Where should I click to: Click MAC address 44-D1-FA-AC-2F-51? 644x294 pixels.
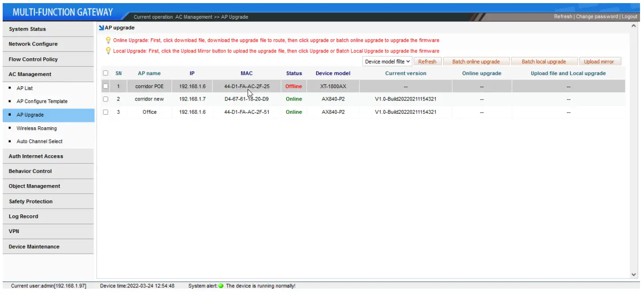(x=247, y=112)
